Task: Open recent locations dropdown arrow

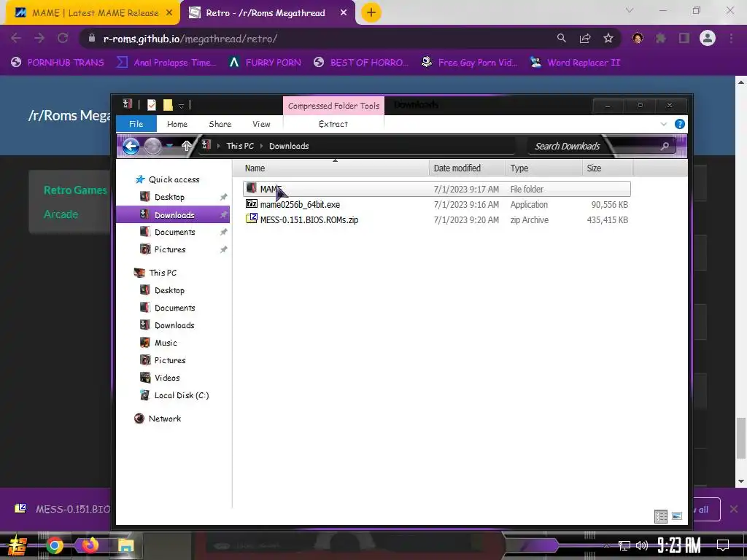Action: point(169,146)
